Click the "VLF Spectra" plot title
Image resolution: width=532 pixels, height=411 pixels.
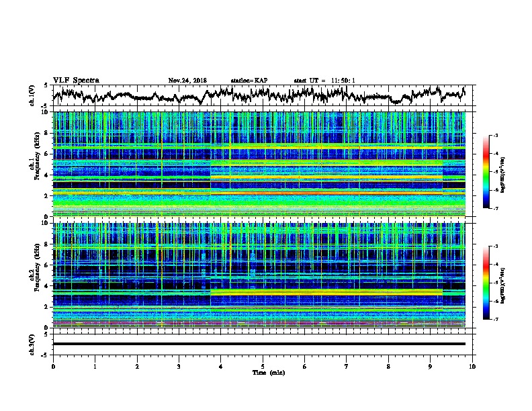(76, 81)
